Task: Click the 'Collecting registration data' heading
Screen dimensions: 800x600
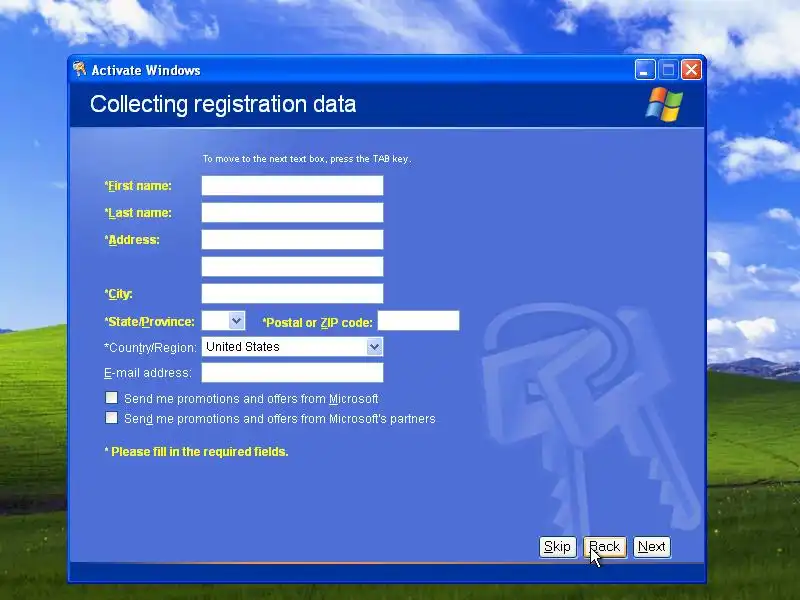Action: click(x=223, y=105)
